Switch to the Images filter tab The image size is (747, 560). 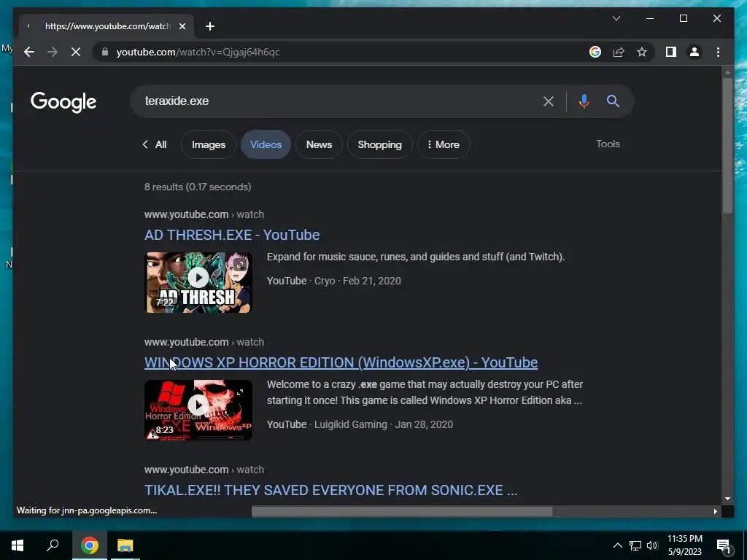(x=208, y=144)
